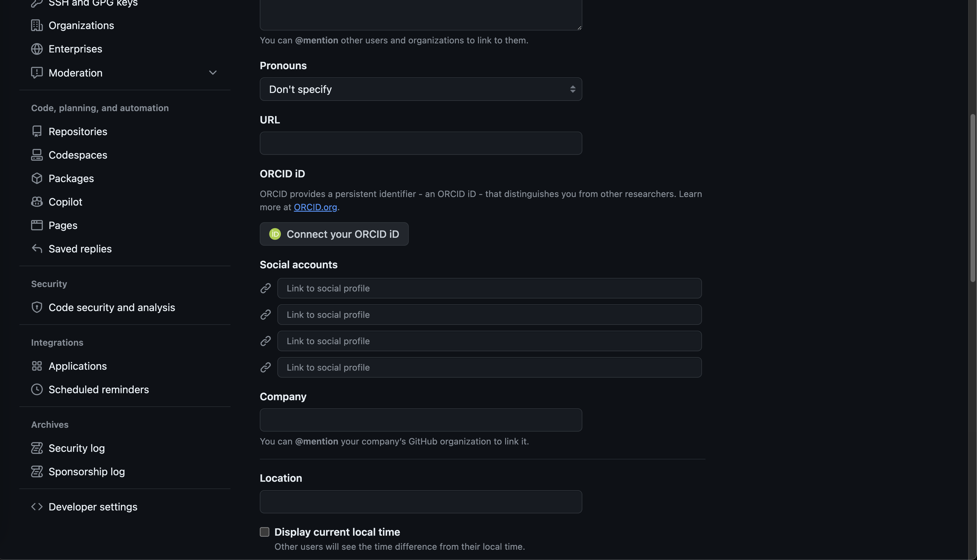Click the first social profile link field
977x560 pixels.
tap(489, 289)
